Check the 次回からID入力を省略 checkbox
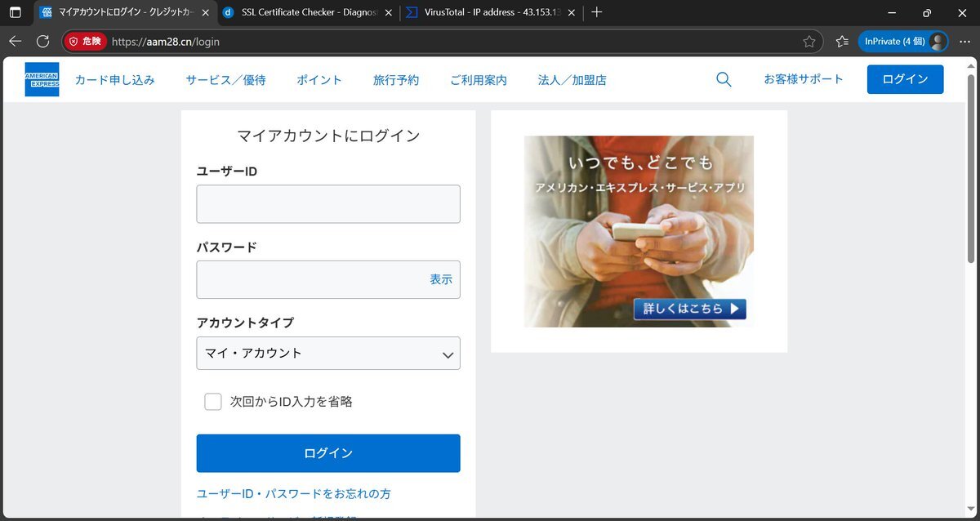The image size is (980, 521). (x=213, y=402)
